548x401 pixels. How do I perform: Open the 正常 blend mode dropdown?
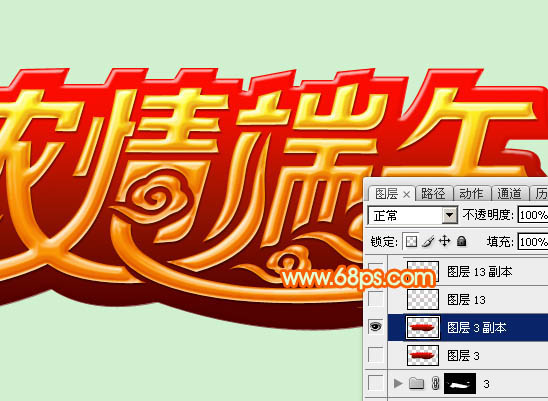(413, 215)
